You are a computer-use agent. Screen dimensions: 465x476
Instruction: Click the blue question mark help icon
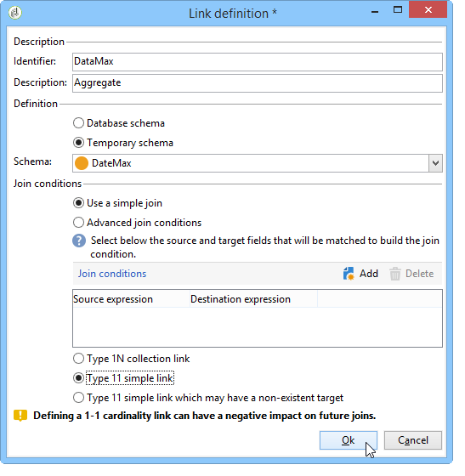79,241
